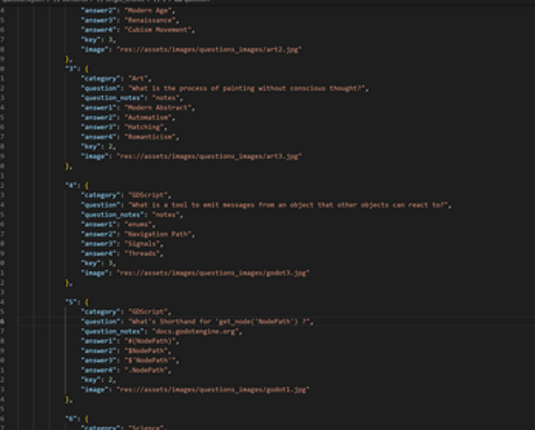
Task: Place cursor in godot3.jpg image path
Action: (213, 273)
